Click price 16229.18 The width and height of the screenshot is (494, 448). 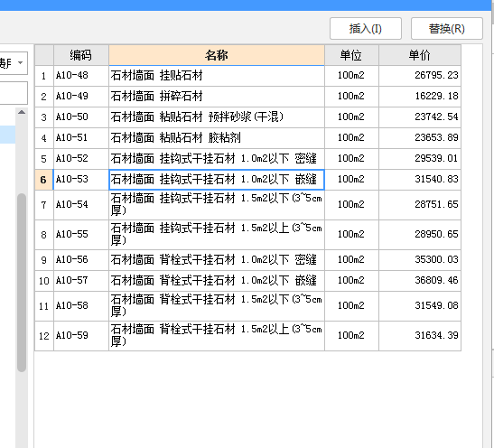[x=420, y=97]
